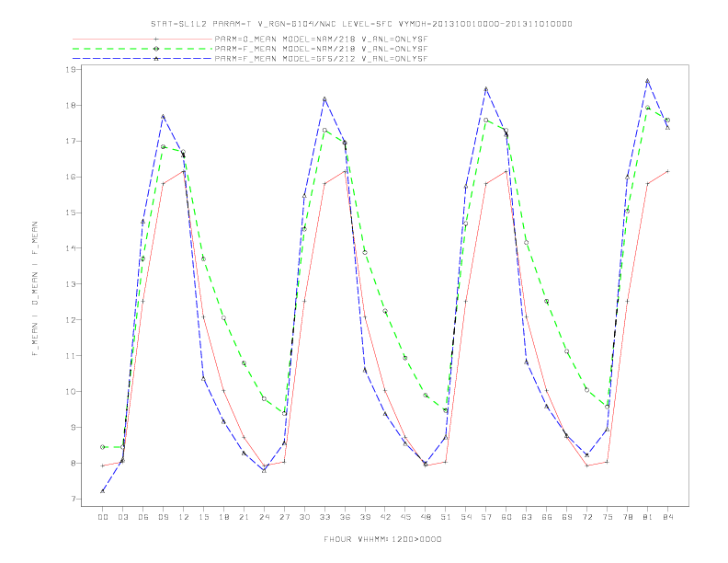Click the x-axis tick label 66
This screenshot has width=728, height=563.
click(547, 517)
